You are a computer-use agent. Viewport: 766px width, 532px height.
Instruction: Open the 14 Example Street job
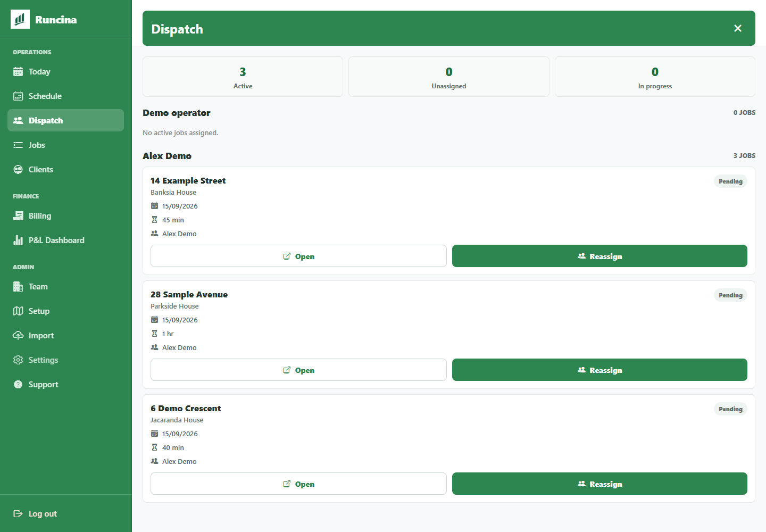pos(298,256)
